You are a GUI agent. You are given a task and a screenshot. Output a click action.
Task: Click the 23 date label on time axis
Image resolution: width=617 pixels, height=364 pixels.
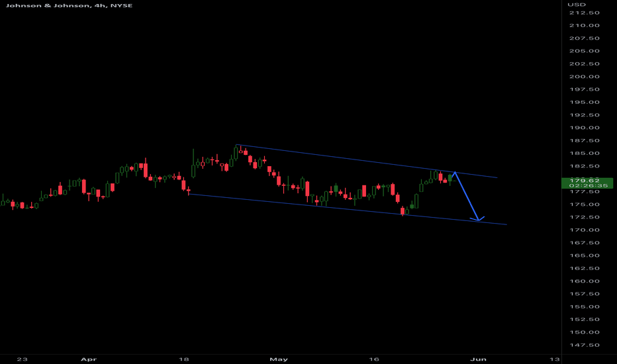tap(23, 359)
